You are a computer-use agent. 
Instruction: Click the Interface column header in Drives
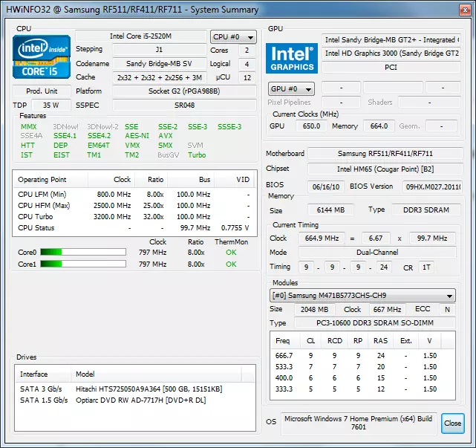(x=43, y=374)
